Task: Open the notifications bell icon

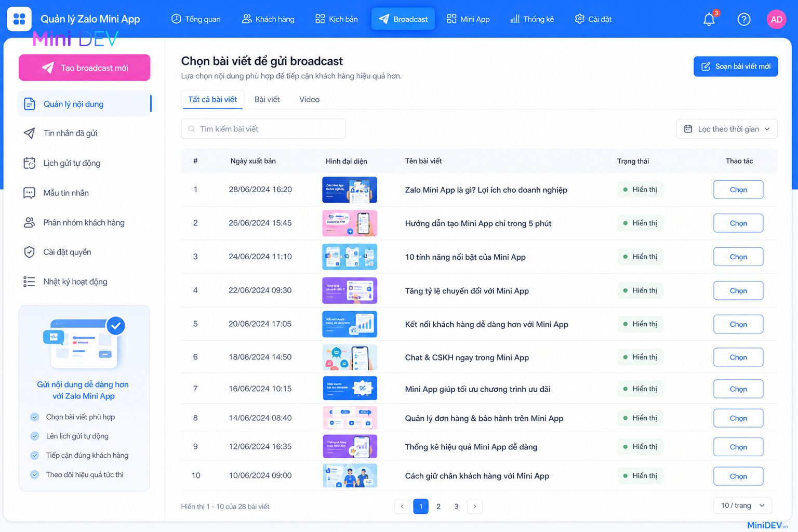Action: pyautogui.click(x=709, y=20)
